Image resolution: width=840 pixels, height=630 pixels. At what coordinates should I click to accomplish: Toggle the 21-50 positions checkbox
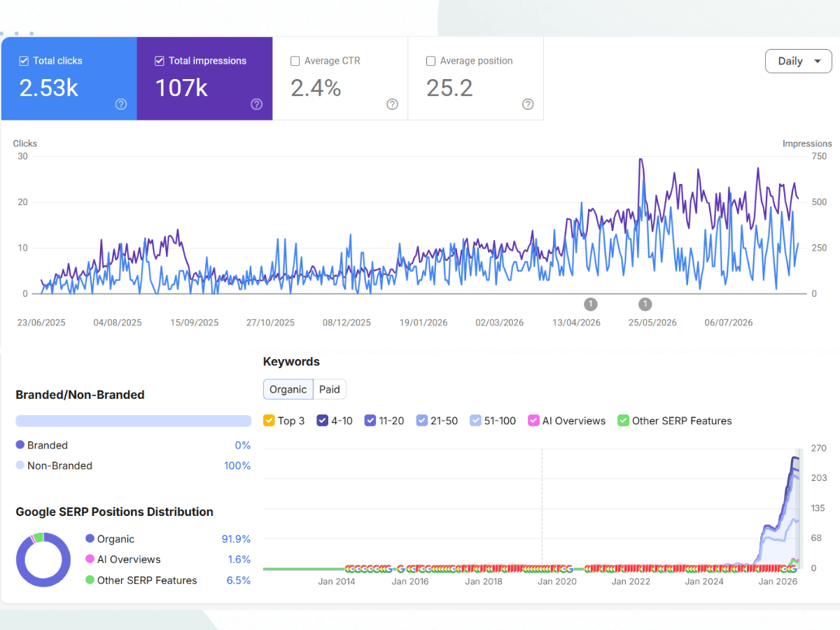point(422,421)
